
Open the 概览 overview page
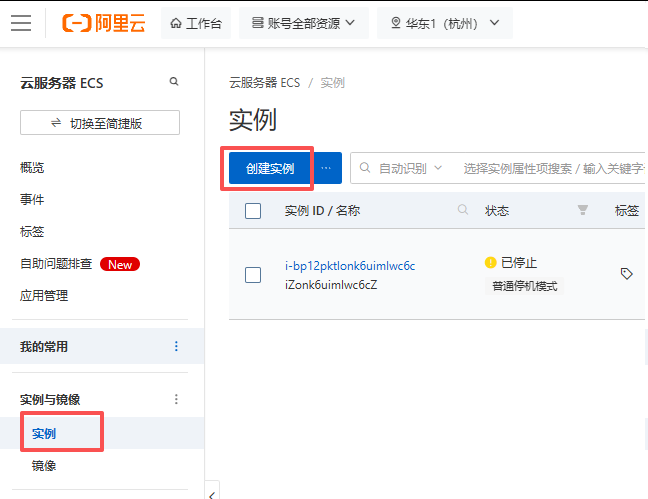32,167
